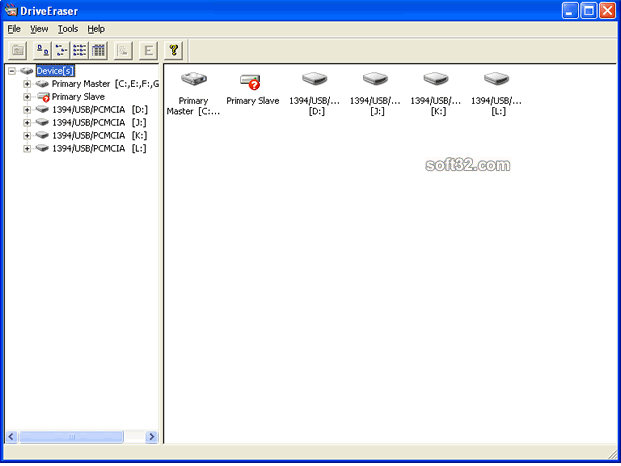Click the yellow question mark help button
Screen dimensions: 621x466
click(x=173, y=50)
